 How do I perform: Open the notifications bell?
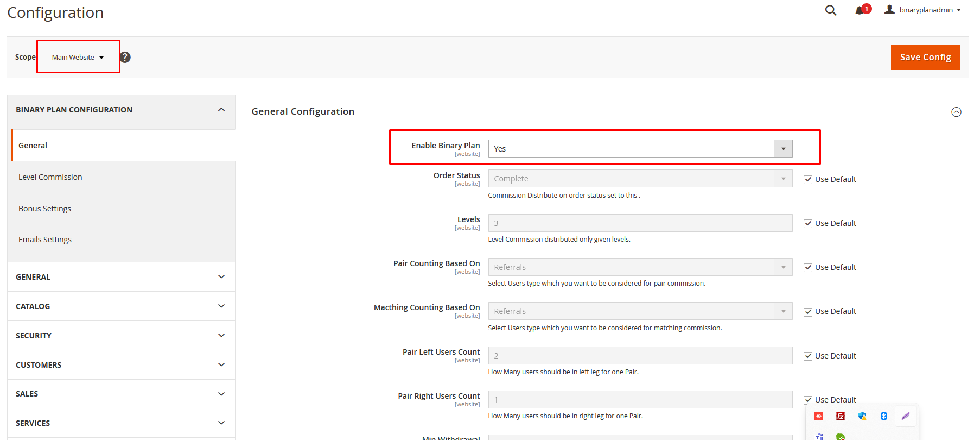tap(860, 10)
